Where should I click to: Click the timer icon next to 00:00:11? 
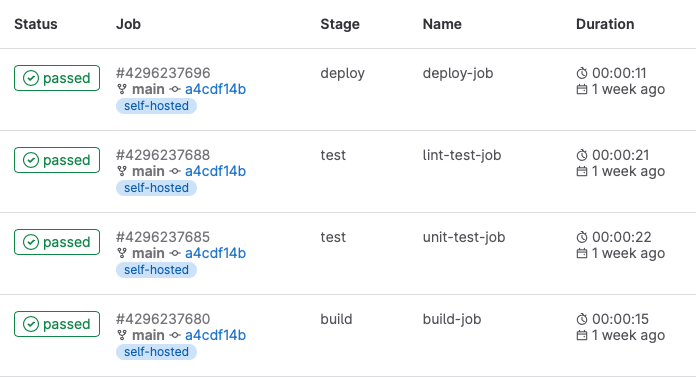coord(582,73)
